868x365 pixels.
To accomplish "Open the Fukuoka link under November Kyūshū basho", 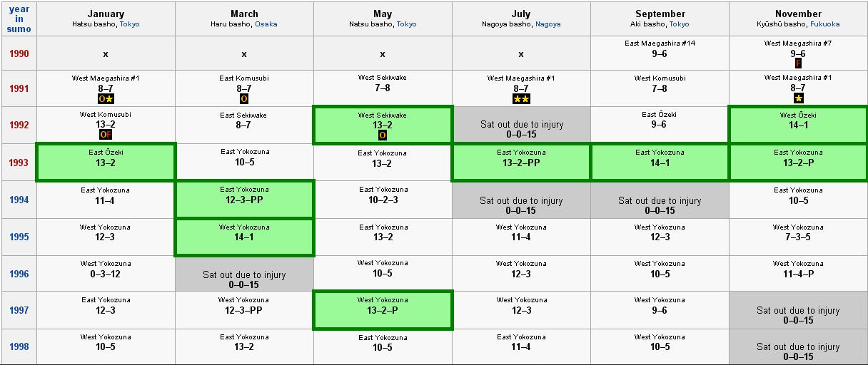I will coord(825,24).
